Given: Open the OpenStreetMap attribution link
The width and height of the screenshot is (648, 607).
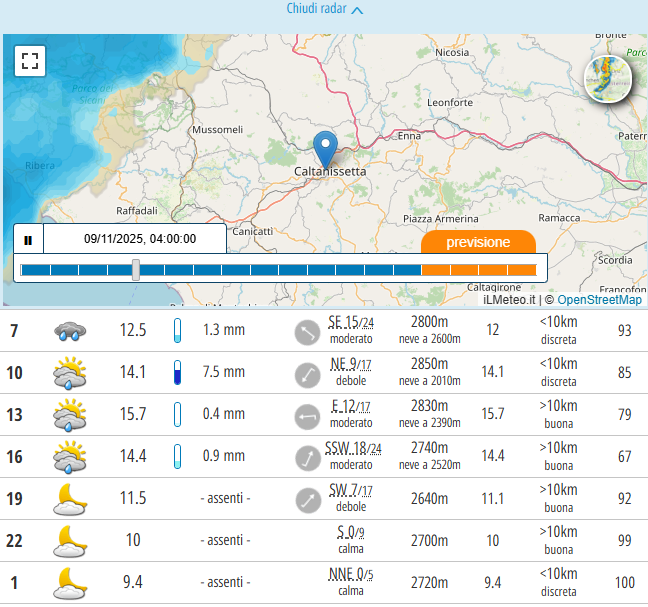Looking at the screenshot, I should [x=599, y=299].
